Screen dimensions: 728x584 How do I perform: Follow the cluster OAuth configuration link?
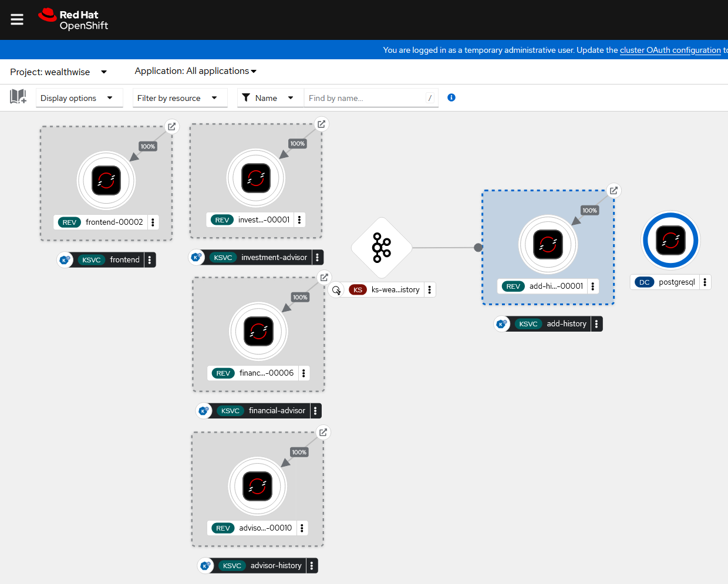point(670,50)
